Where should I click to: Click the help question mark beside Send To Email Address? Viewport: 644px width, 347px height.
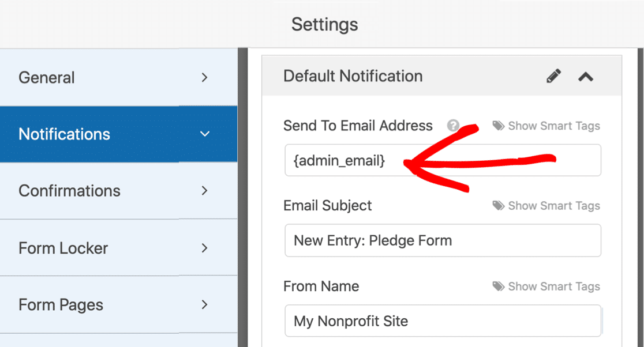pyautogui.click(x=454, y=126)
